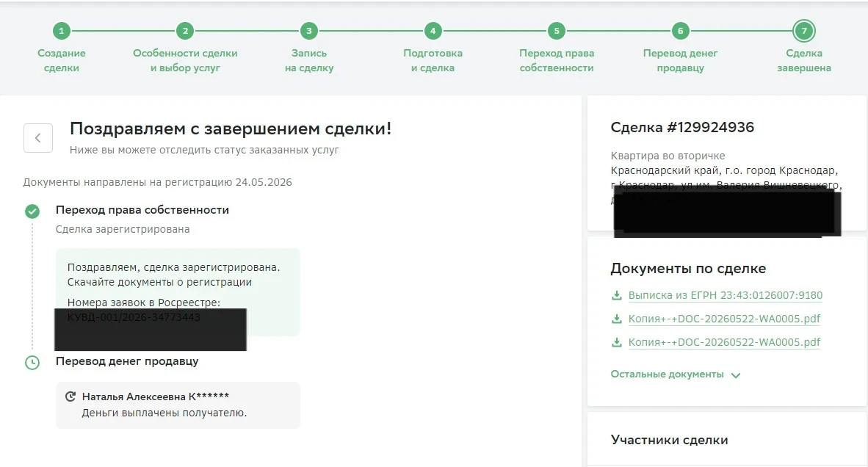Click the clock icon next to 'Перевод денег продавцу'
Viewport: 868px width, 467px height.
(x=32, y=363)
